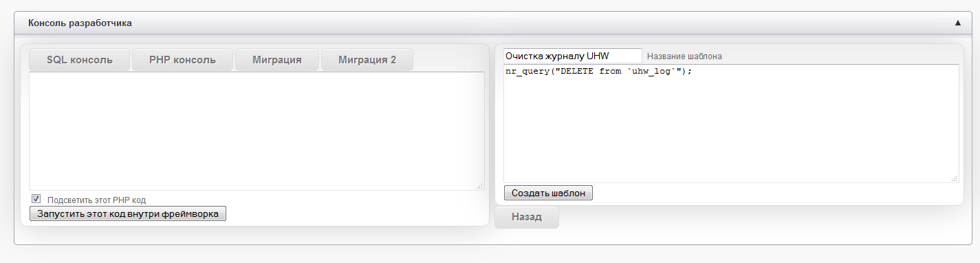Click the template code textarea resize grip
This screenshot has height=263, width=980.
955,178
